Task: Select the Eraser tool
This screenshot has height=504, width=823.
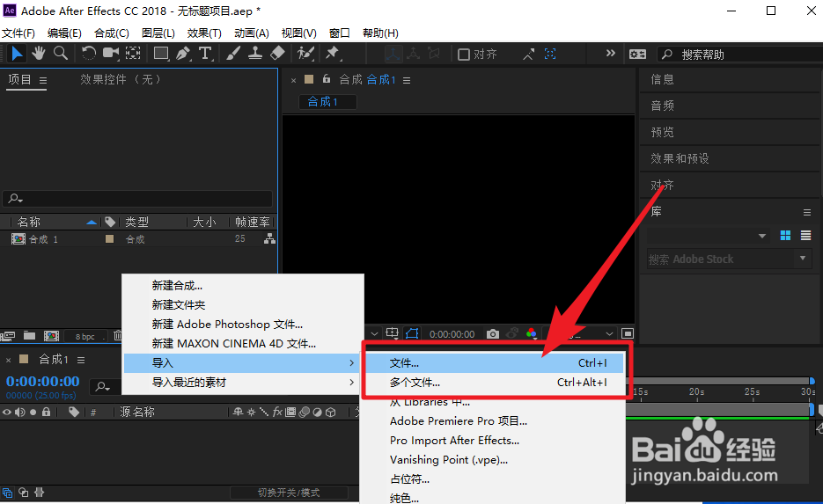Action: tap(277, 54)
